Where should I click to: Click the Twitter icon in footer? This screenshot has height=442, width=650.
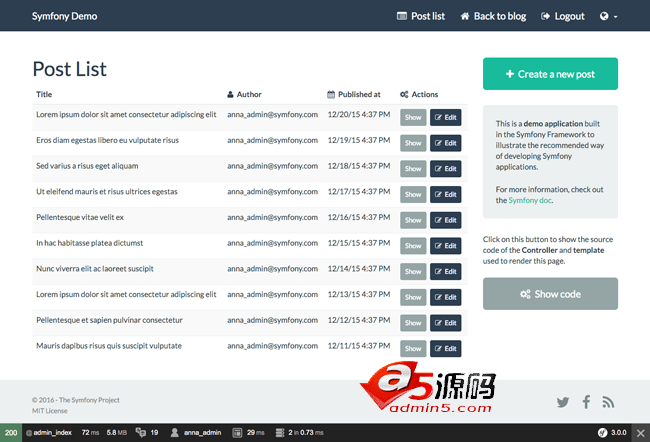point(563,402)
